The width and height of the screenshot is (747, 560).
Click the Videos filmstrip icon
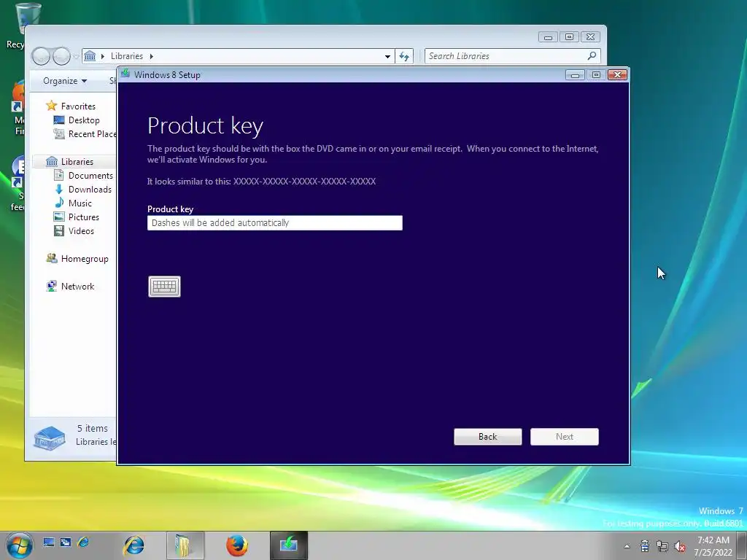tap(59, 230)
